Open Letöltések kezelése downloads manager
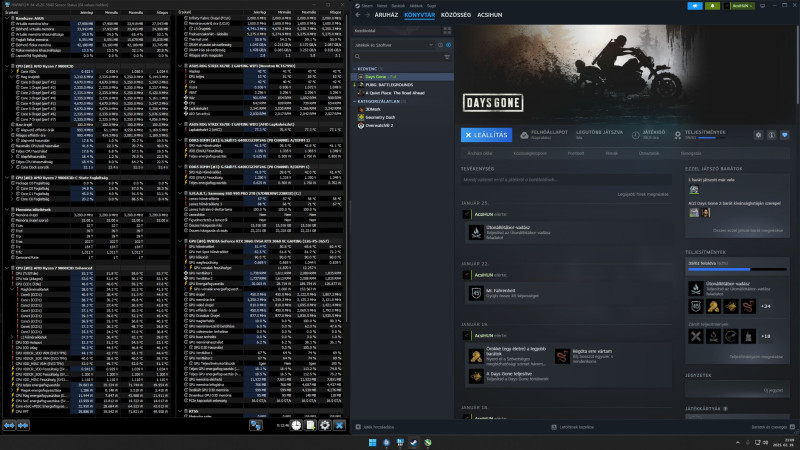This screenshot has width=800, height=450. pyautogui.click(x=573, y=427)
